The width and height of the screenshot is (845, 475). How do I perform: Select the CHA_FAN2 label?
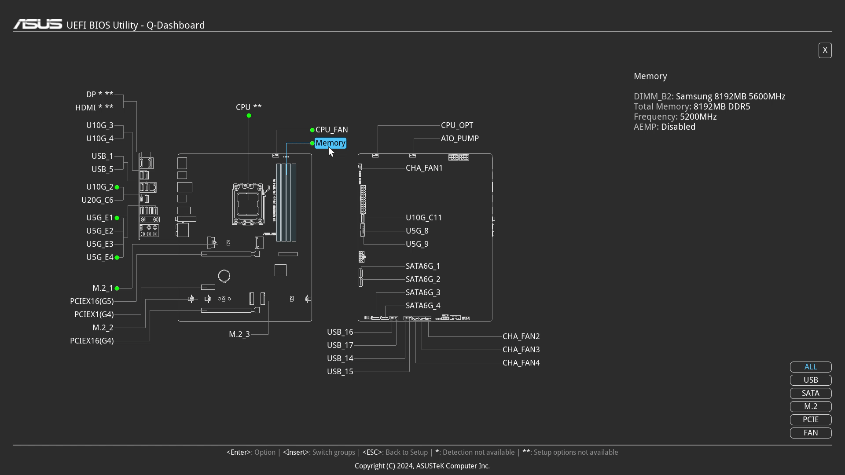point(521,336)
